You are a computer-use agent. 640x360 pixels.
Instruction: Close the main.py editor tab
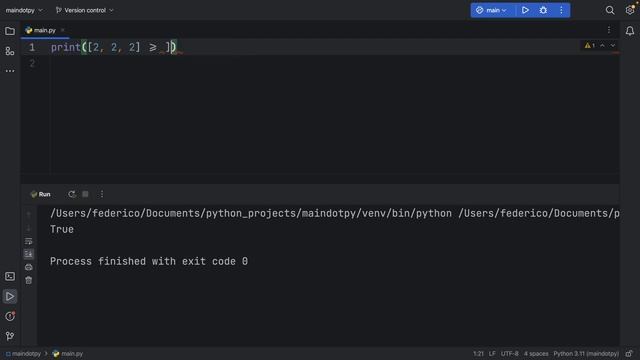pyautogui.click(x=62, y=30)
